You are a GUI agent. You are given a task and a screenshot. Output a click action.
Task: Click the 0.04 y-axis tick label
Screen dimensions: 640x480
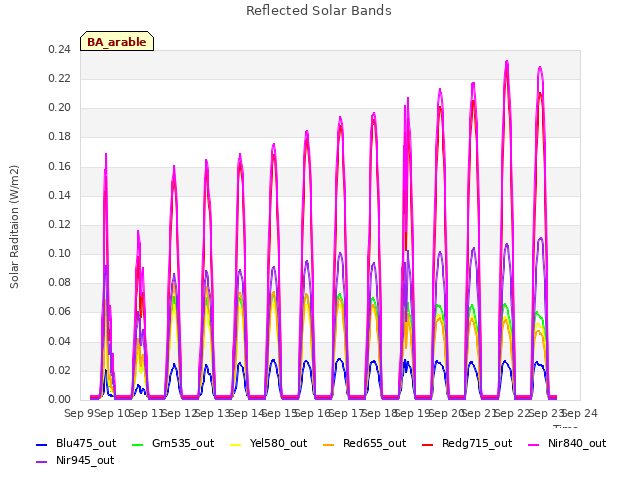[59, 341]
